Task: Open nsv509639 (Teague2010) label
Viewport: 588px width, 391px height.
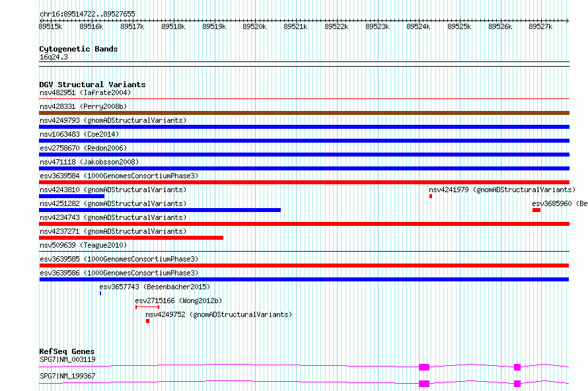Action: 83,245
